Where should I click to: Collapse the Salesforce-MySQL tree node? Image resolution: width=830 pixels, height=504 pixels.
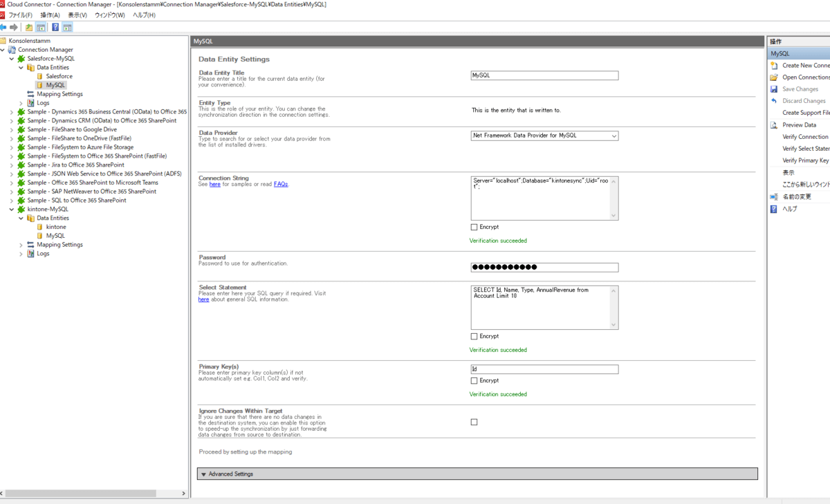[x=12, y=59]
